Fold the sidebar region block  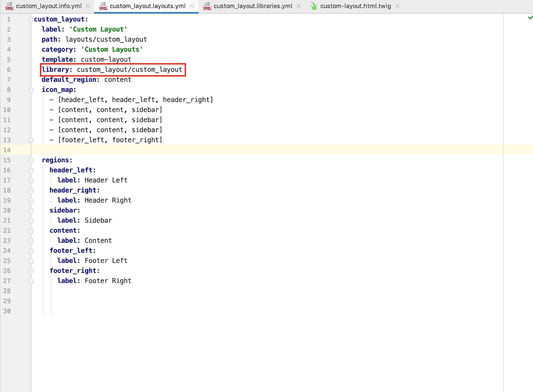(x=31, y=211)
